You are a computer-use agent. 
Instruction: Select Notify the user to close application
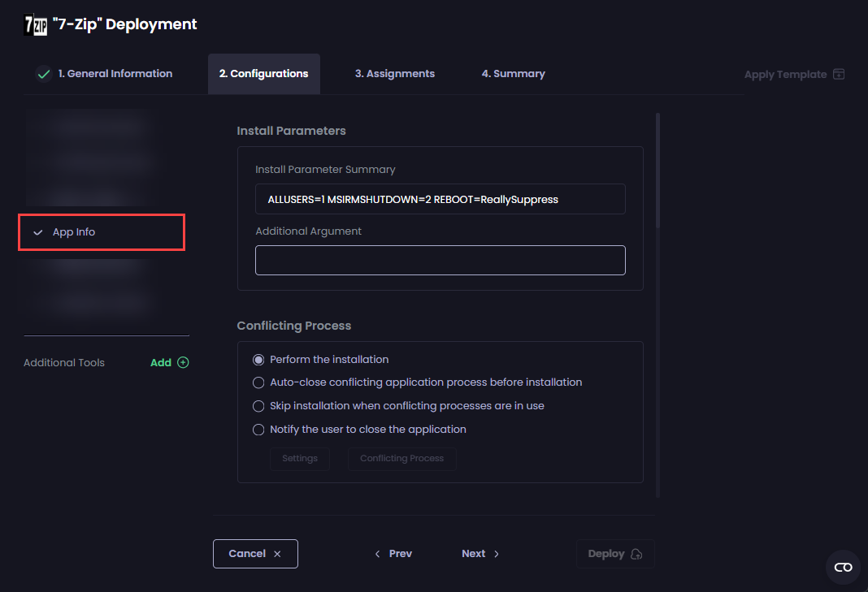click(258, 430)
